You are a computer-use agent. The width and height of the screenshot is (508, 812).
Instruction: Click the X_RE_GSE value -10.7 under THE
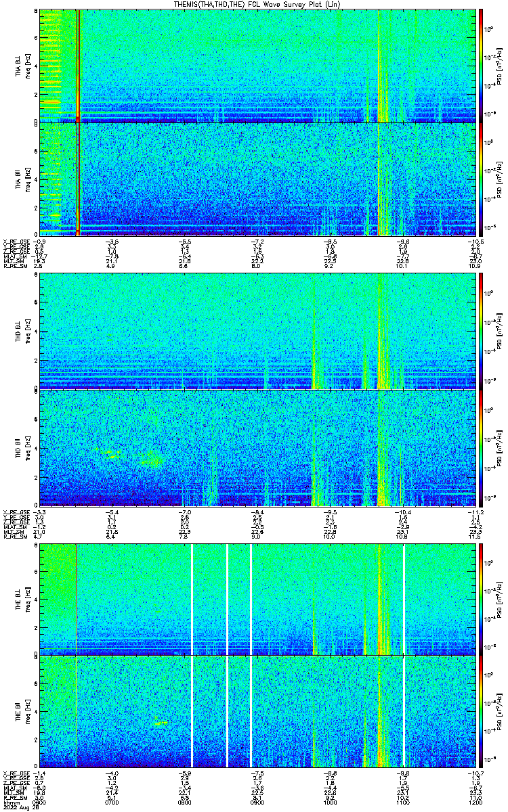coord(475,774)
